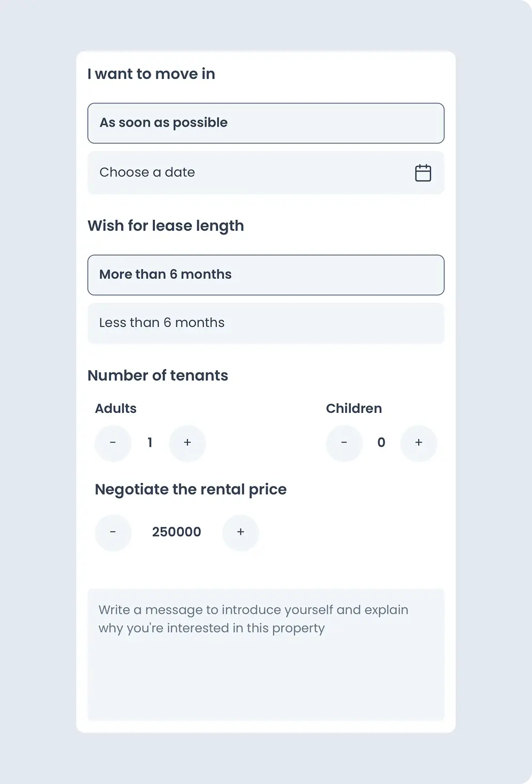The height and width of the screenshot is (784, 532).
Task: Lower the rental price with minus button
Action: click(113, 532)
